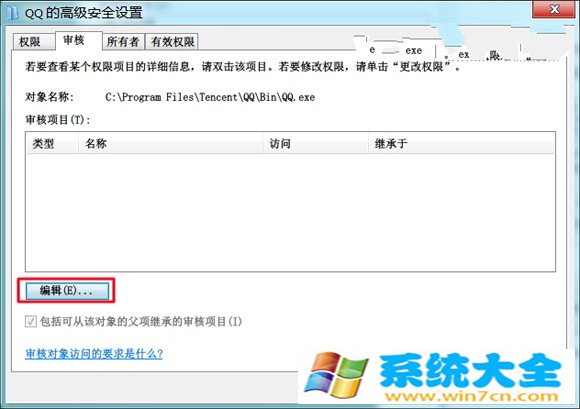Toggle the inherited audit entries checkbox

coord(31,321)
